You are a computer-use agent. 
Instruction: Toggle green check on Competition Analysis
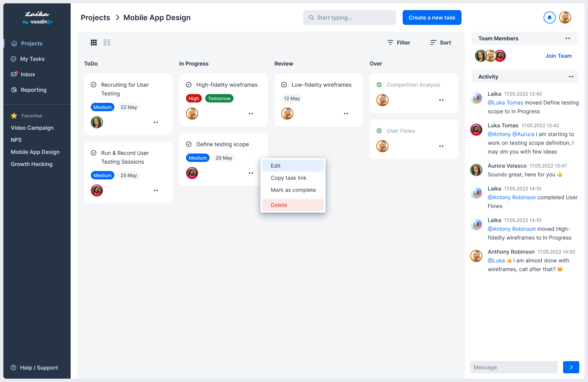click(x=379, y=85)
